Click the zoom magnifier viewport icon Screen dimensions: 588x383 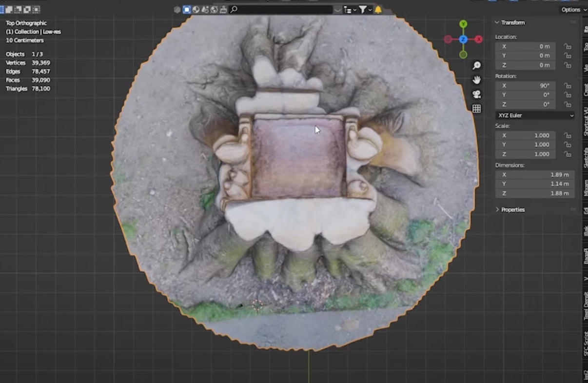(x=476, y=65)
